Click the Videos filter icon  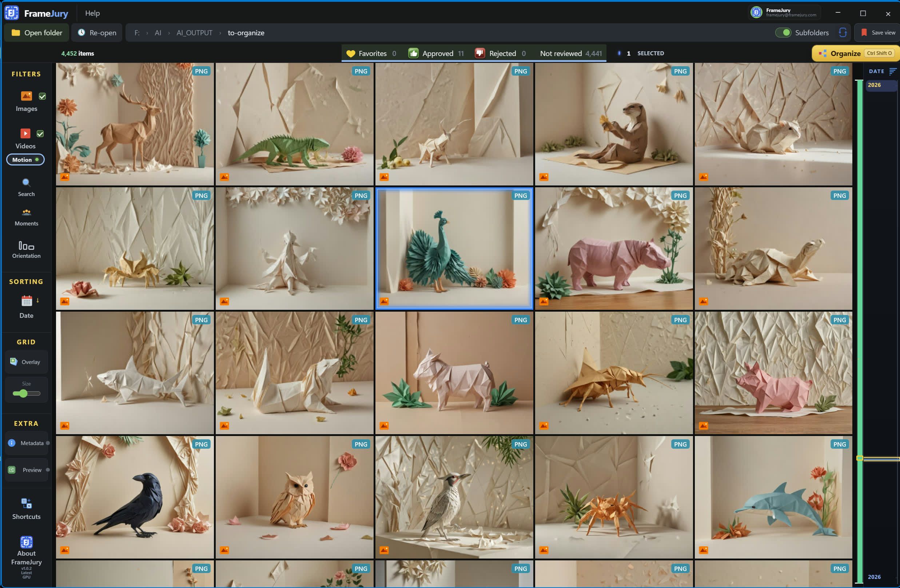[x=25, y=133]
